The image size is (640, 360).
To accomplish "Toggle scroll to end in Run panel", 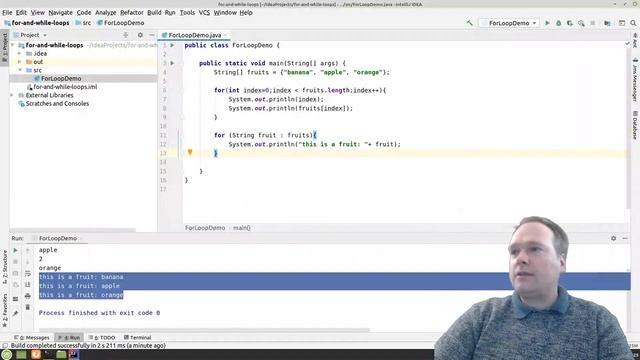I will 28,284.
